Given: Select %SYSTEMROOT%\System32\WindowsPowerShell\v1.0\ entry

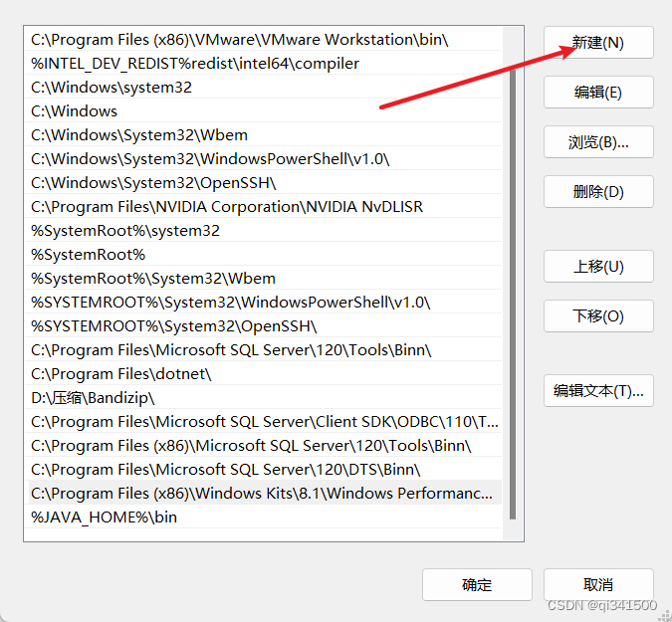Looking at the screenshot, I should tap(263, 303).
